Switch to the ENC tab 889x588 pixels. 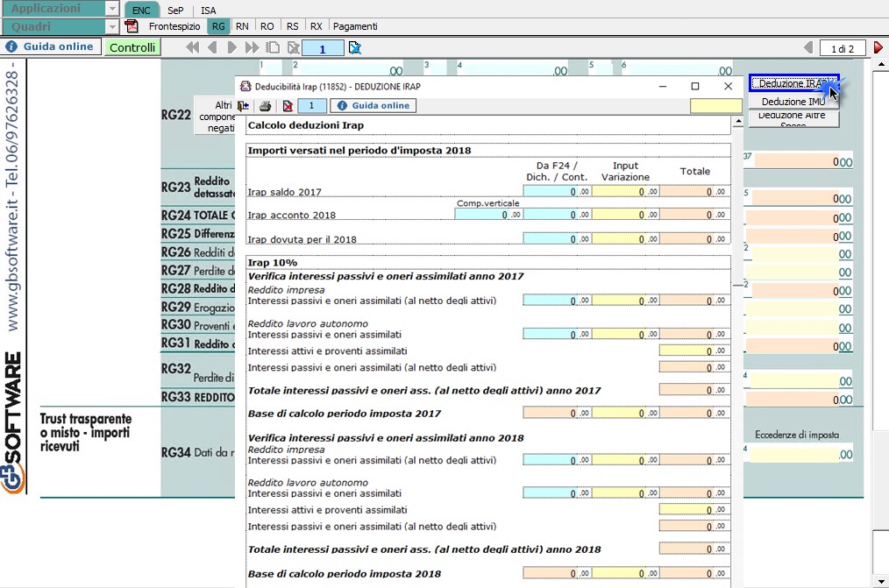coord(141,11)
